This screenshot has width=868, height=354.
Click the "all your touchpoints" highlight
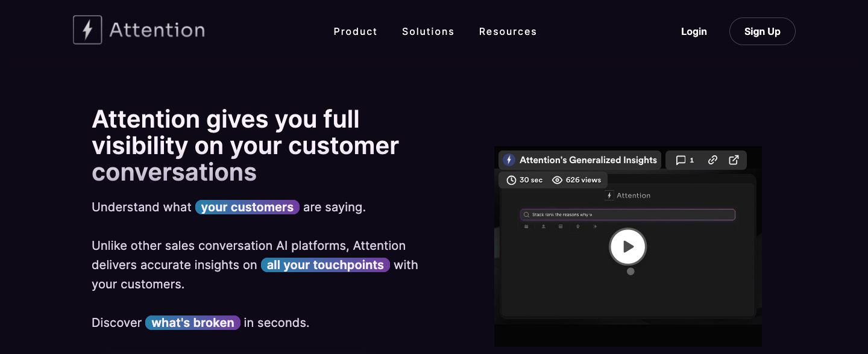(325, 265)
